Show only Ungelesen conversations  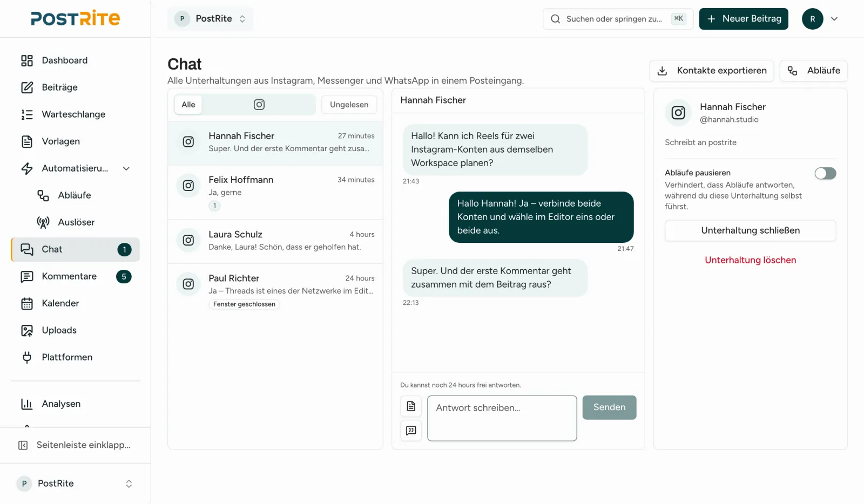pyautogui.click(x=349, y=105)
